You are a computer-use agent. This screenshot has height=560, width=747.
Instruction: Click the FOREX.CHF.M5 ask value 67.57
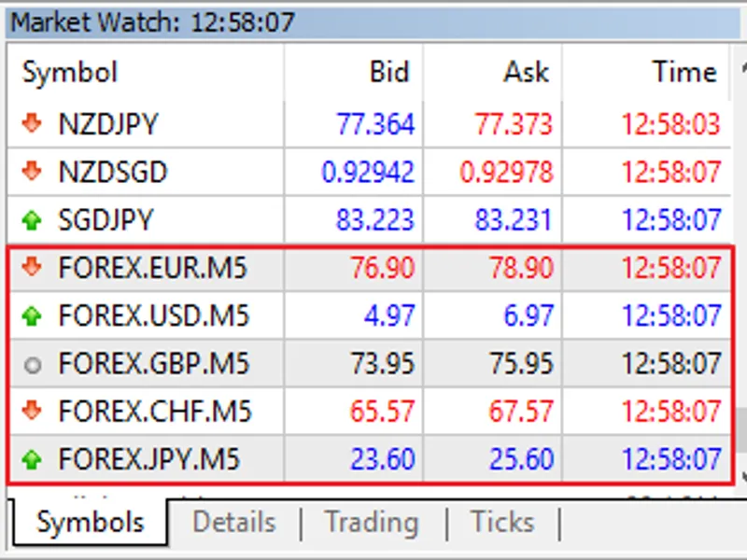521,412
